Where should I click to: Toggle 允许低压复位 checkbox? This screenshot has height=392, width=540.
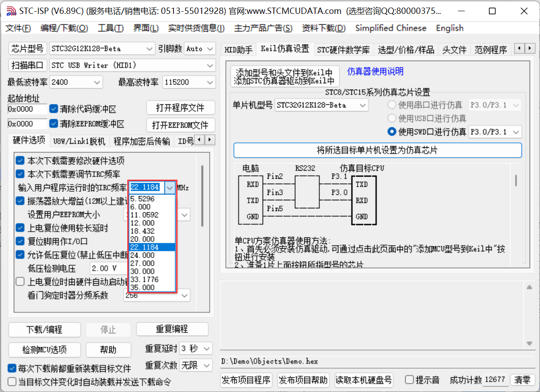20,255
